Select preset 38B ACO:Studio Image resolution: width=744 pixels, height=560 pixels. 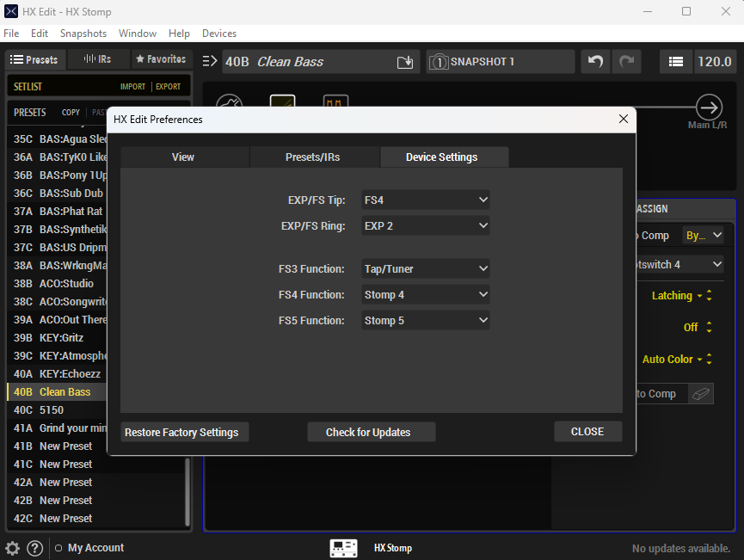point(57,284)
